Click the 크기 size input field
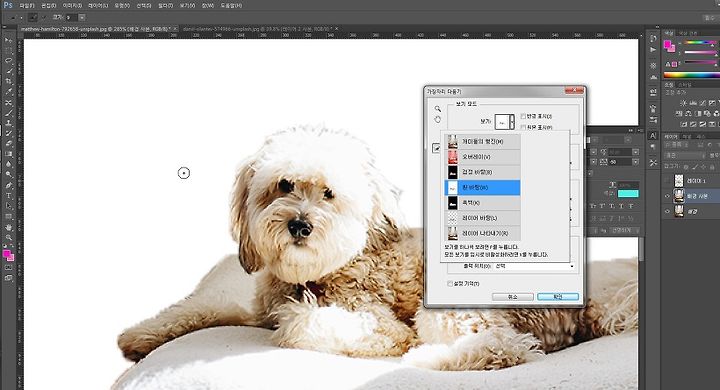The height and width of the screenshot is (390, 720). point(71,17)
